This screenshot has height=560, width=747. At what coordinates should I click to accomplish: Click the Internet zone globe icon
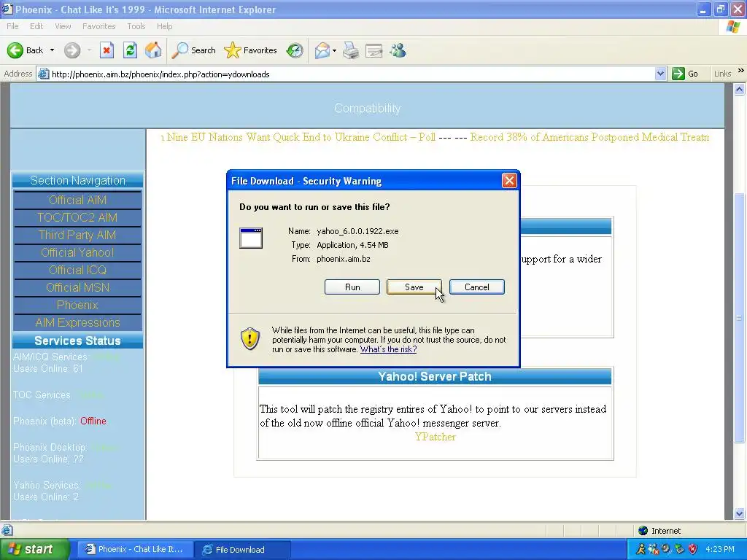pyautogui.click(x=643, y=531)
